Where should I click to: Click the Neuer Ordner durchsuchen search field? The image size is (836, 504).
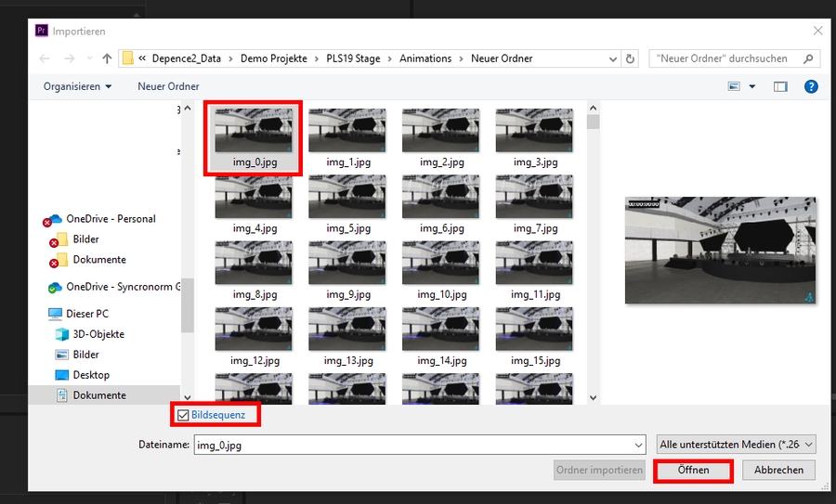(x=729, y=58)
